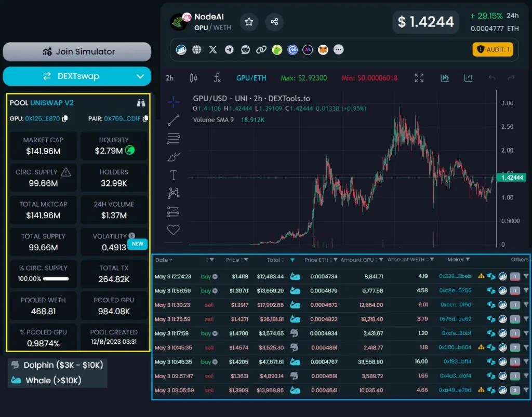
Task: Open the Telegram link icon
Action: click(229, 50)
